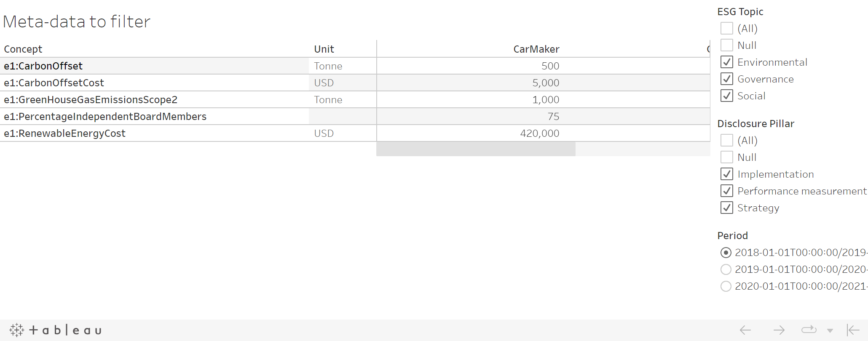Click the CarMaker column header
868x341 pixels.
click(x=536, y=49)
